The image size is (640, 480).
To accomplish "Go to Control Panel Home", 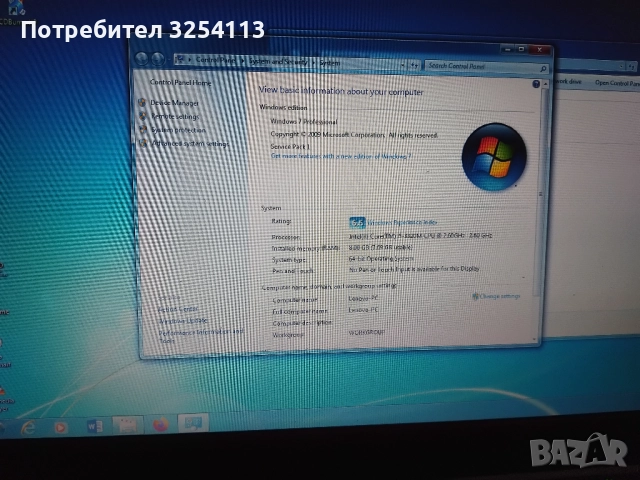I will (x=180, y=82).
